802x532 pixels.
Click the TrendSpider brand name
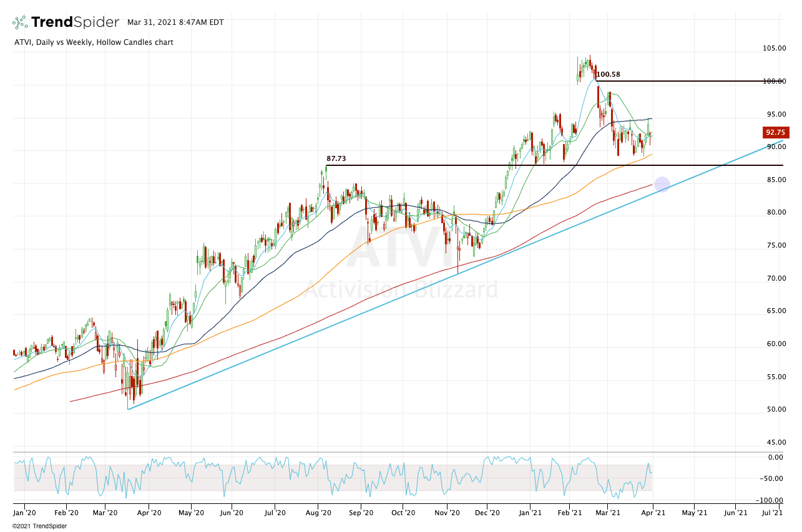75,22
